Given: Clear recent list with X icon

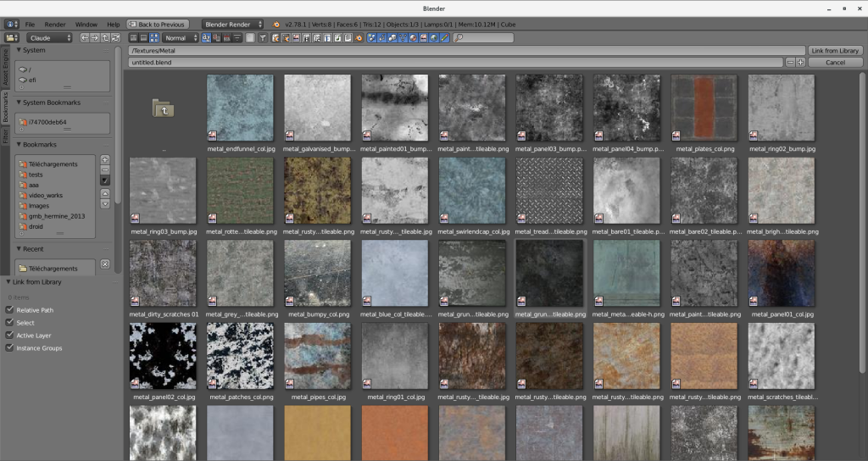Looking at the screenshot, I should 105,264.
